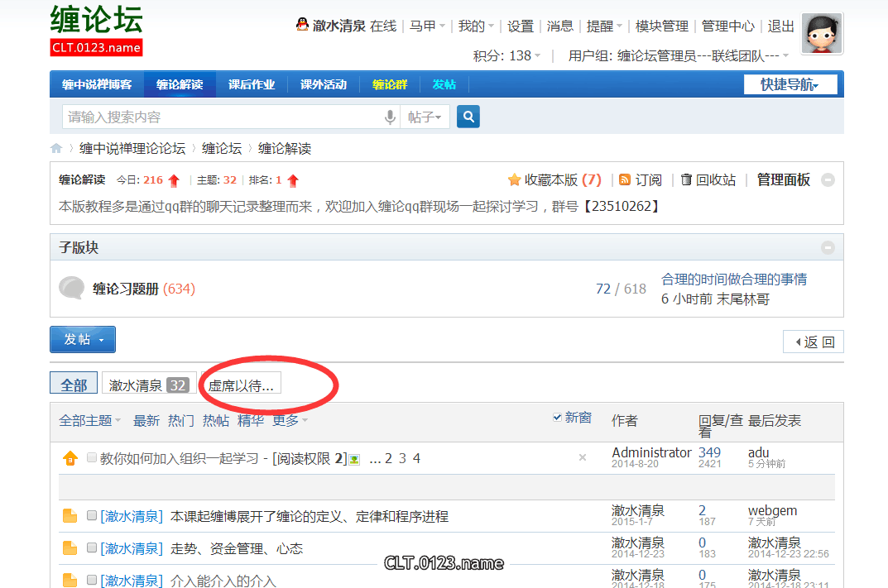Click the 缠论习题册 speech bubble icon
888x588 pixels.
[x=72, y=288]
